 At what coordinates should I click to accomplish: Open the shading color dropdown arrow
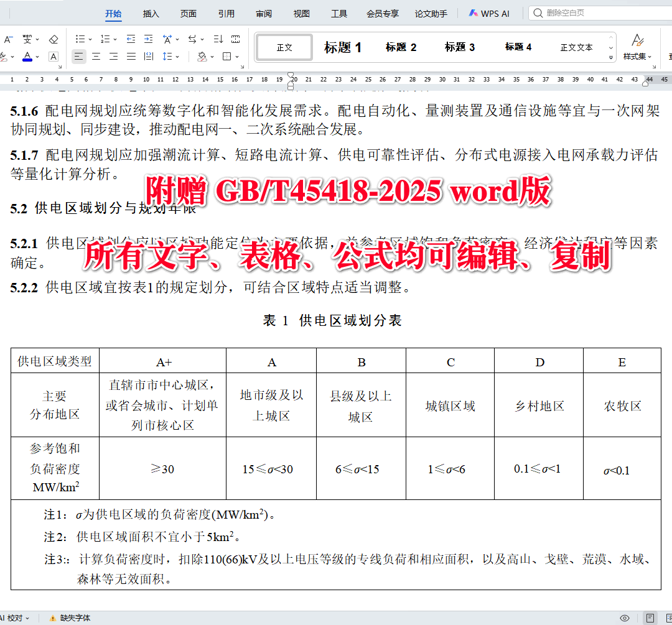[x=212, y=57]
